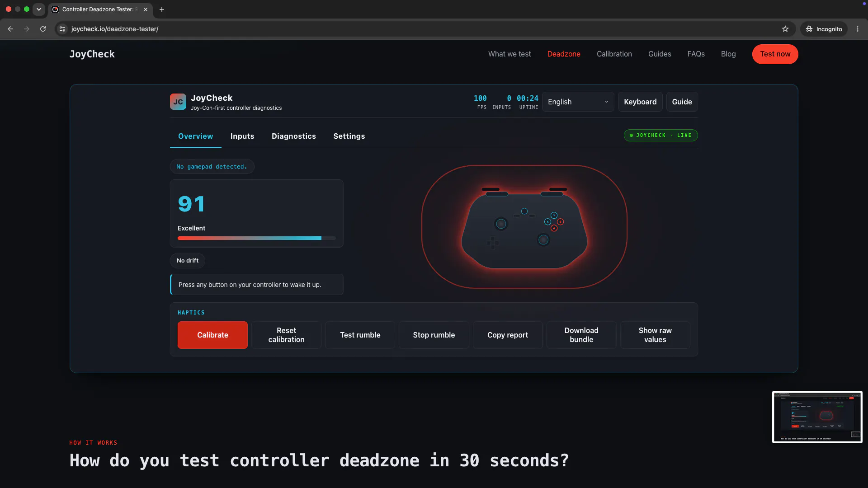Click Reset calibration
Viewport: 868px width, 488px height.
click(x=286, y=335)
